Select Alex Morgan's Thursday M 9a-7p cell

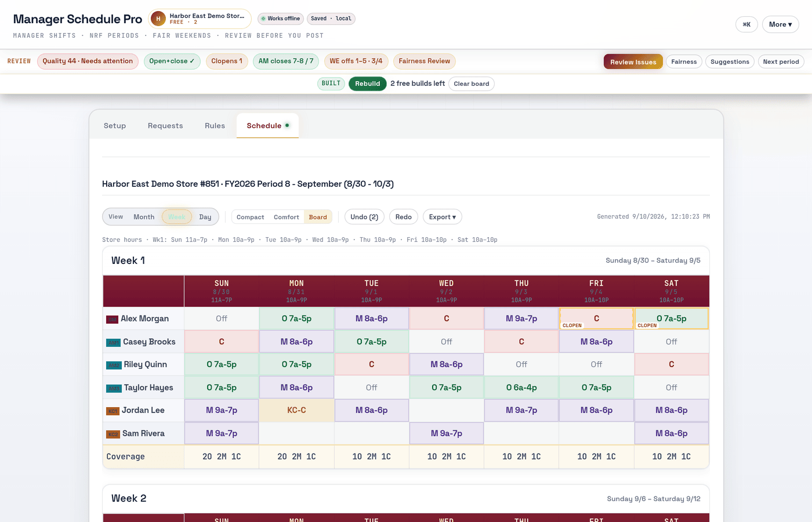click(521, 318)
